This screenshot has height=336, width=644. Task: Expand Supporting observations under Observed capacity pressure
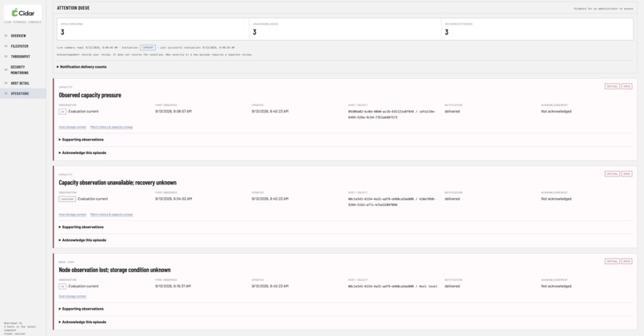[81, 140]
